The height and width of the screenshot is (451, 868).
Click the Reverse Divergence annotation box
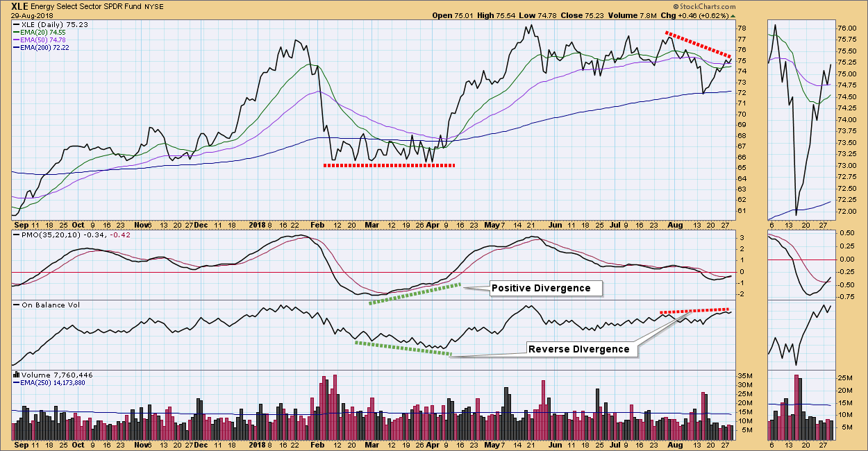coord(583,349)
